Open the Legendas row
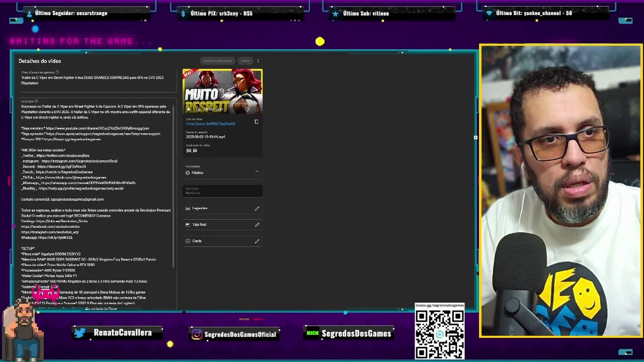Viewport: 644px width, 362px height. (x=222, y=208)
